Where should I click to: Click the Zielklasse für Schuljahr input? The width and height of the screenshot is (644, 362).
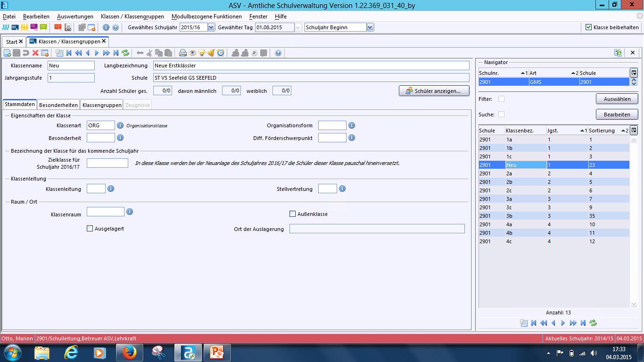click(x=107, y=163)
